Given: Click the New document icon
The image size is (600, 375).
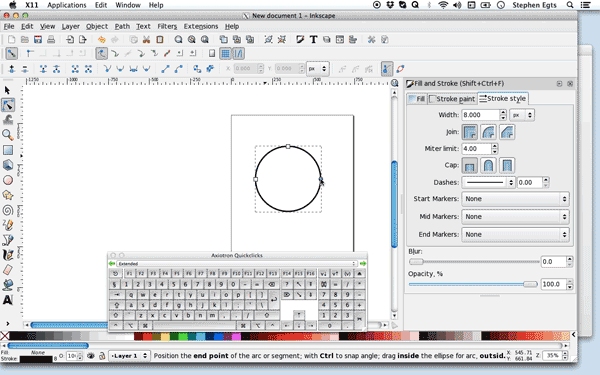Looking at the screenshot, I should pyautogui.click(x=11, y=39).
